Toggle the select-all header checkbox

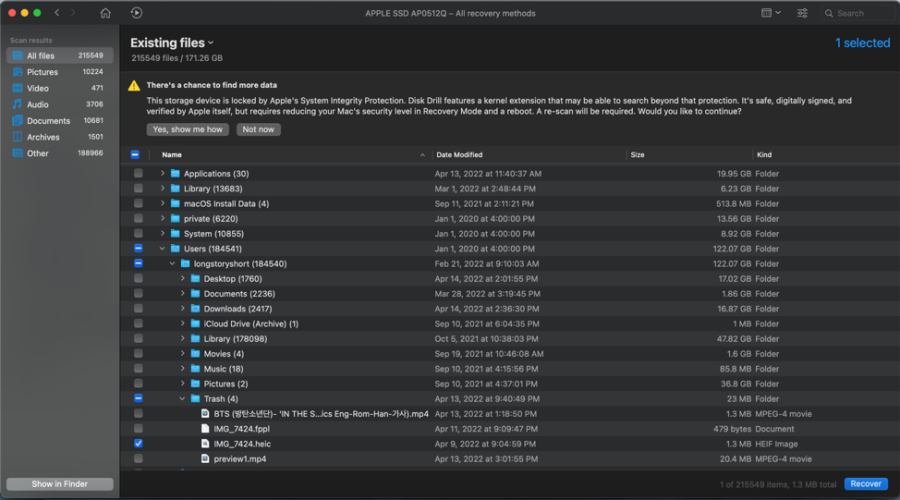[135, 154]
